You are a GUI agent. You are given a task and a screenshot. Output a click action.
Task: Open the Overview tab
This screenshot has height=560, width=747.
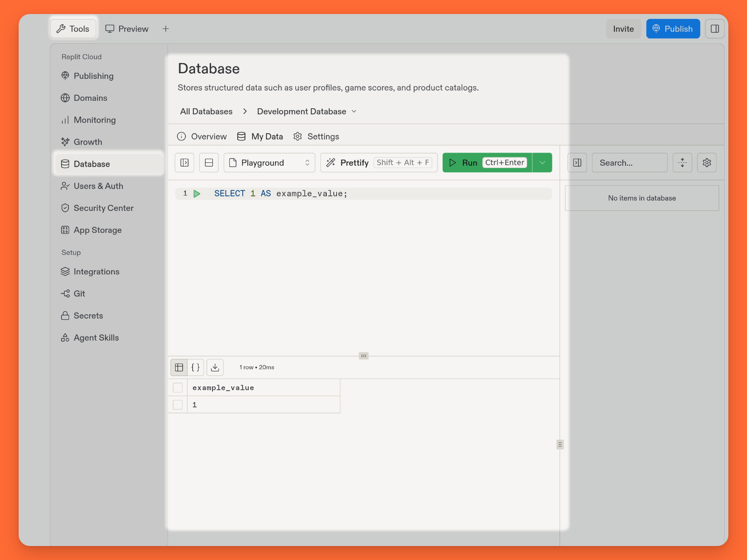click(202, 136)
